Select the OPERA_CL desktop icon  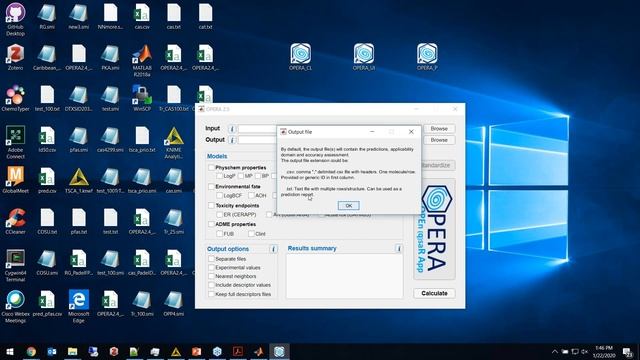(300, 57)
